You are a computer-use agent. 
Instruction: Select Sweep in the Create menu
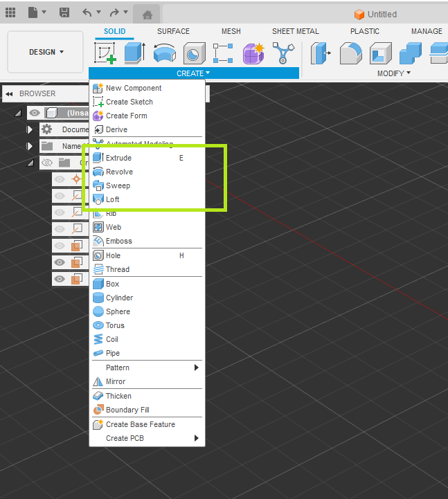tap(147, 185)
